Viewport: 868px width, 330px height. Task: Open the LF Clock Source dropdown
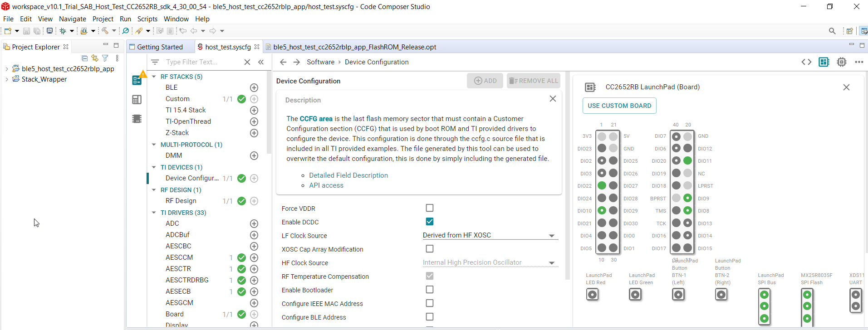(x=490, y=235)
